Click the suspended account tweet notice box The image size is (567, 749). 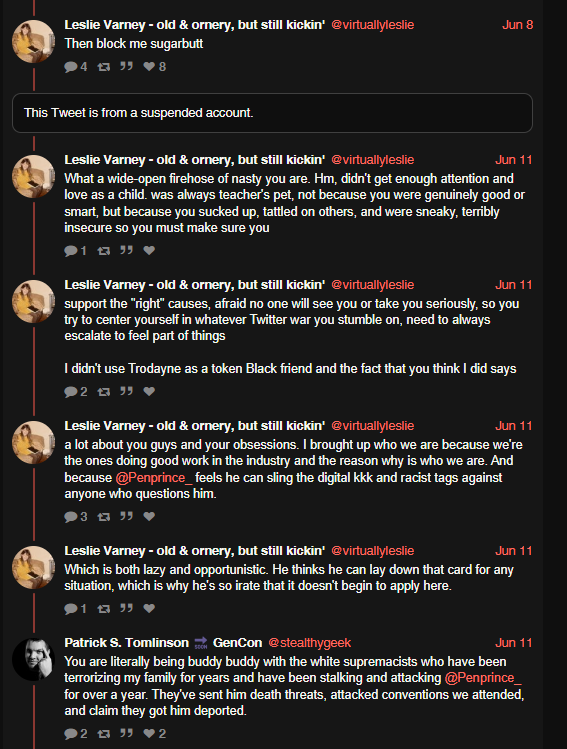(272, 113)
